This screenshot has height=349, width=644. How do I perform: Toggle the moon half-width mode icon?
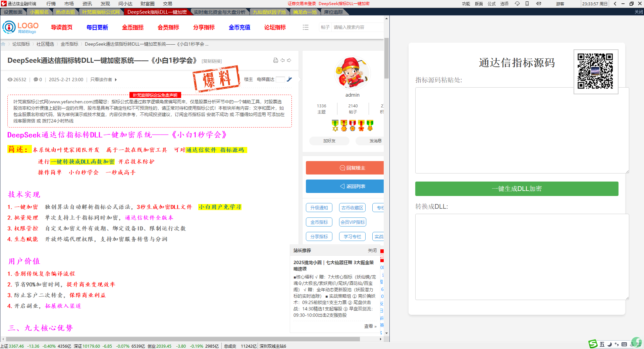(609, 344)
